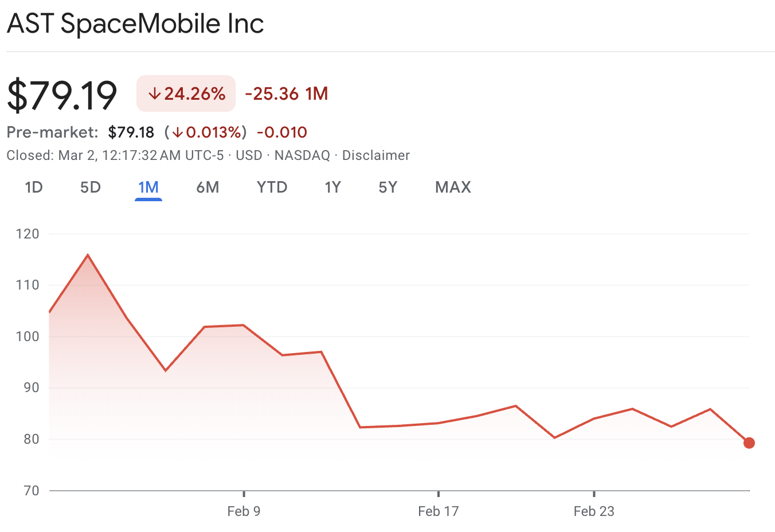Click the red endpoint dot on chart
Image resolution: width=775 pixels, height=532 pixels.
(x=749, y=443)
